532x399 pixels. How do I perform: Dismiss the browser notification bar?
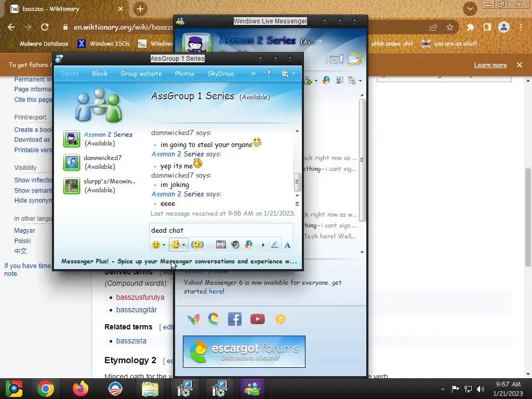pos(520,65)
